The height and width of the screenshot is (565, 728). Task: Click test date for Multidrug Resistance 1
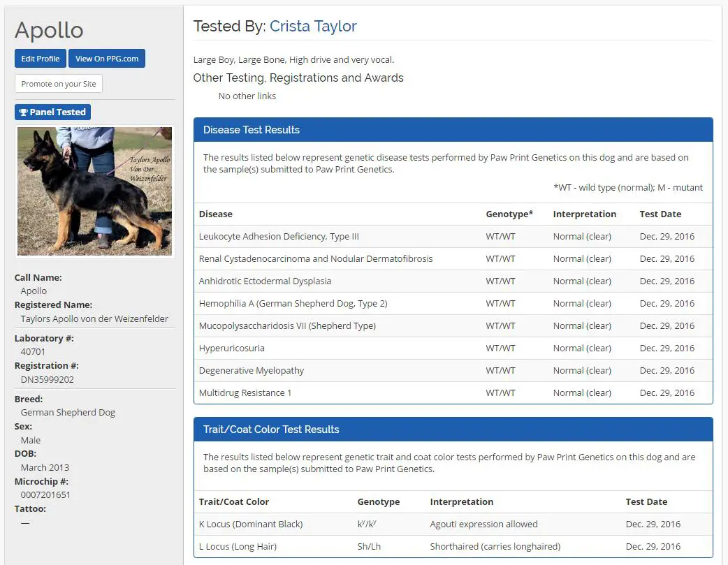click(x=667, y=392)
